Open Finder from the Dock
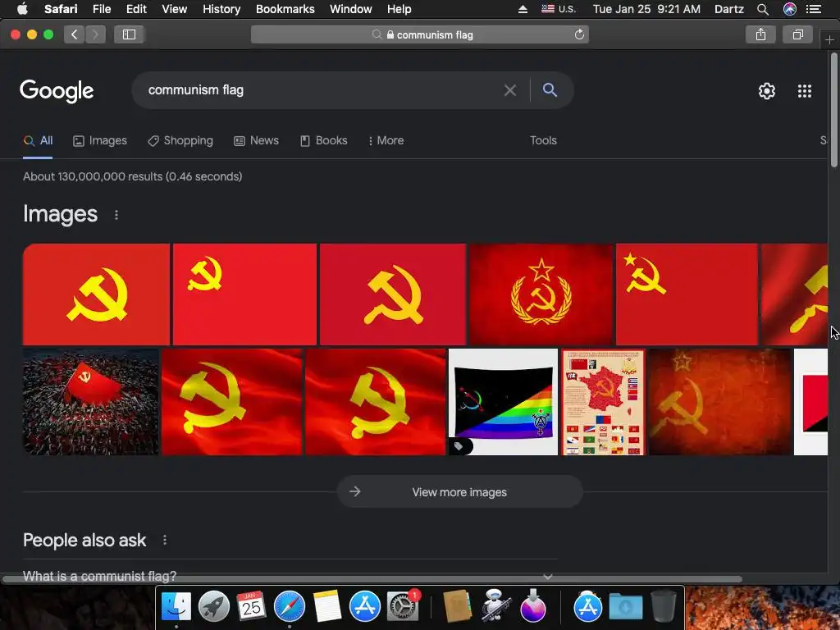Screen dimensions: 840x630 click(176, 607)
